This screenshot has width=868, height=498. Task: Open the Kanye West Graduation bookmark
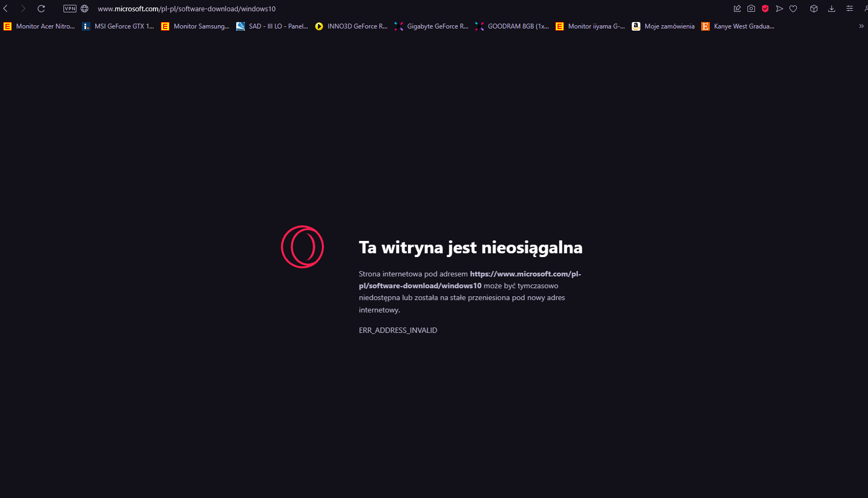(x=738, y=26)
